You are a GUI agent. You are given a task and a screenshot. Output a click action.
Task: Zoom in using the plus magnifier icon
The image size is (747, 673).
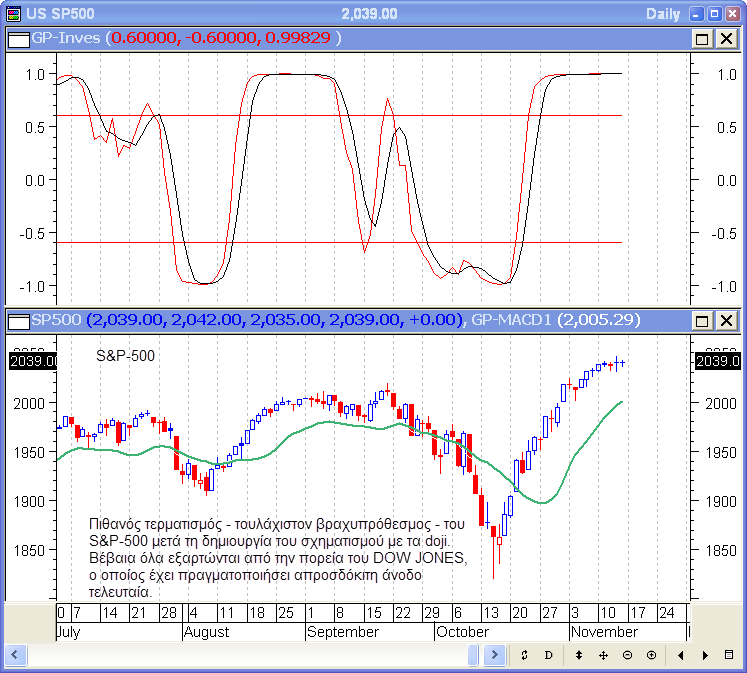click(x=651, y=655)
